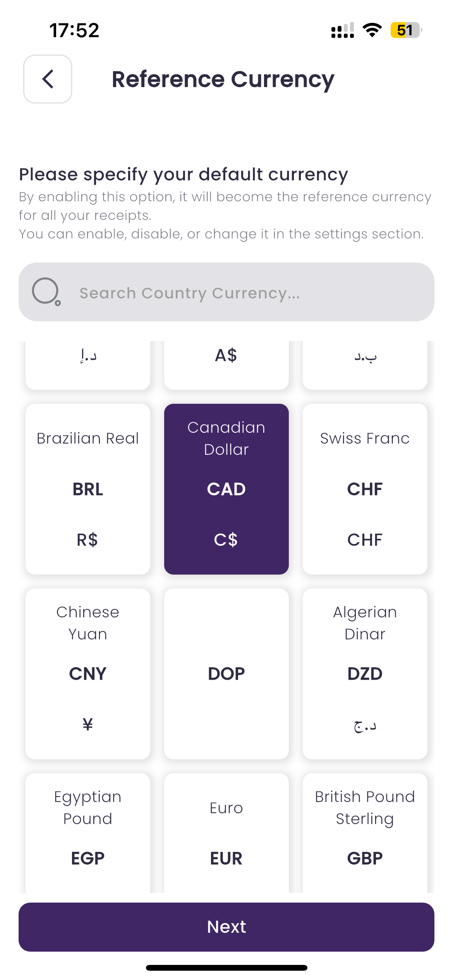453x980 pixels.
Task: Pick the Chinese Yuan CNY card
Action: pyautogui.click(x=88, y=673)
